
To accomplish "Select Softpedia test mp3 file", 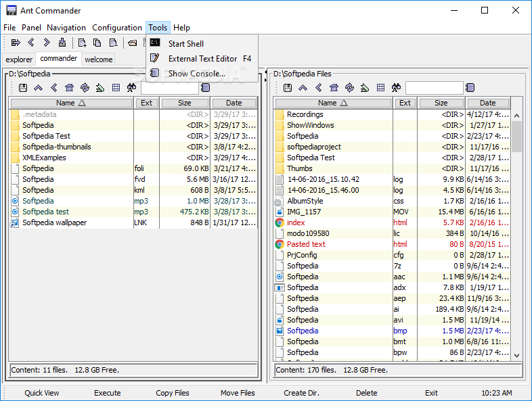I will click(133, 212).
